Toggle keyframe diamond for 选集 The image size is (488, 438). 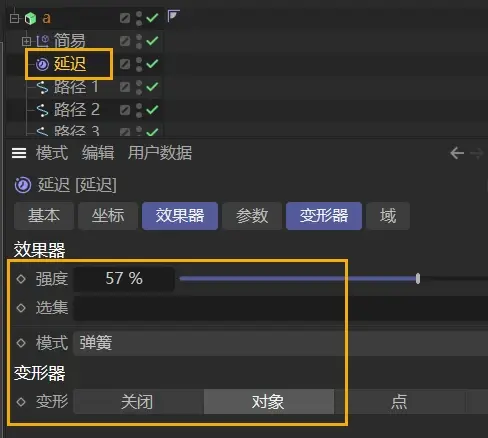click(x=21, y=308)
